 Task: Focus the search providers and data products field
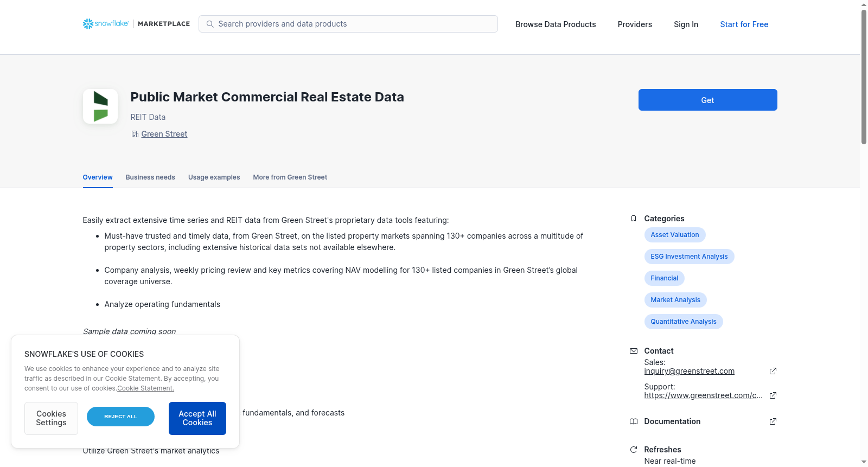[348, 24]
